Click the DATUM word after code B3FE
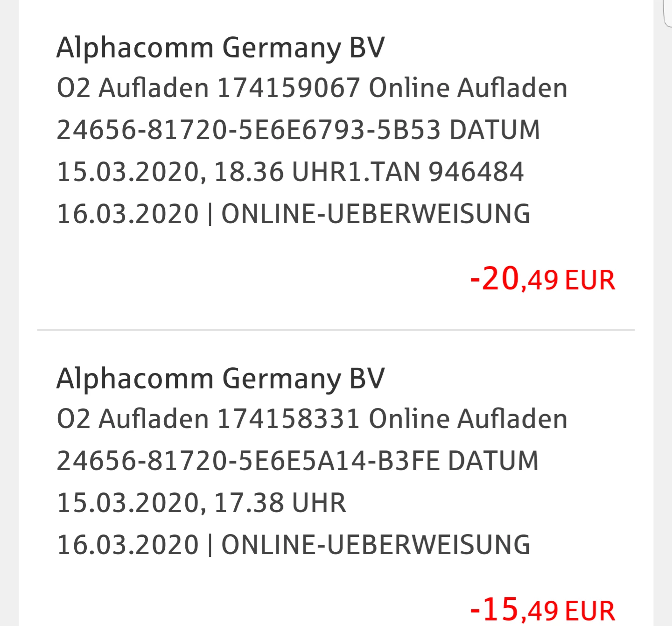 tap(494, 461)
